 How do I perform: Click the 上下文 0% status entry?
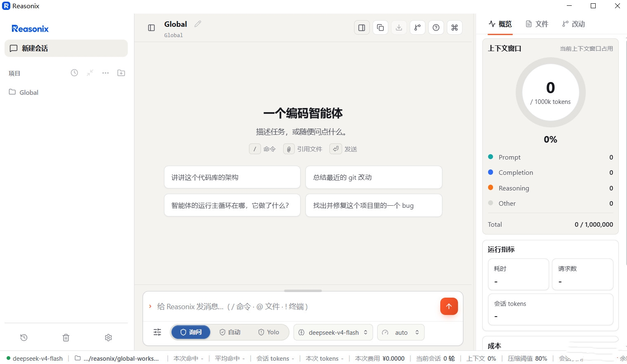[481, 358]
